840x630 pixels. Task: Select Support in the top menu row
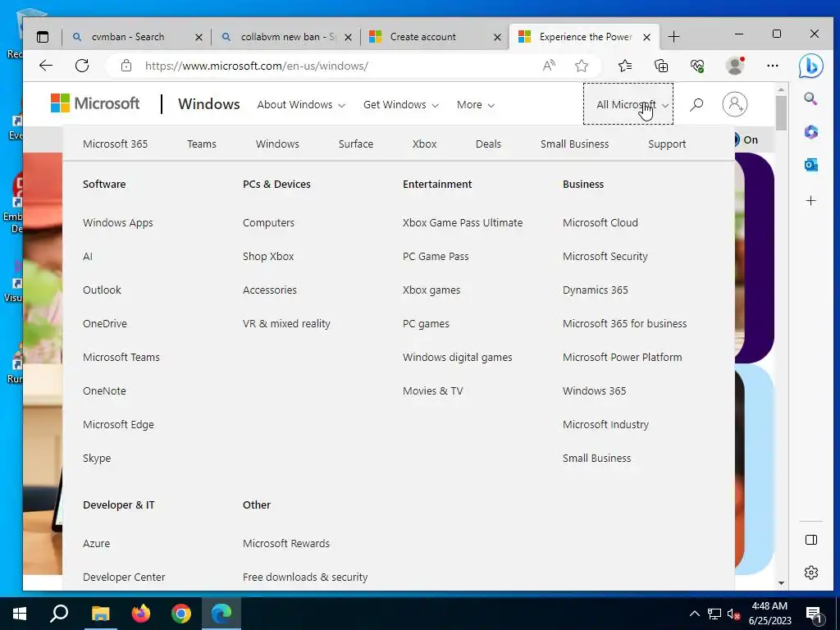click(667, 144)
